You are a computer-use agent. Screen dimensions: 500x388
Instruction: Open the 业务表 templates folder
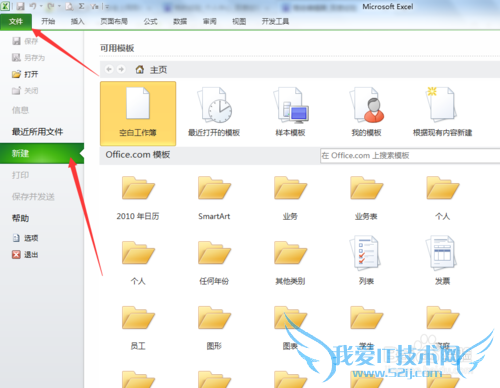(x=366, y=198)
